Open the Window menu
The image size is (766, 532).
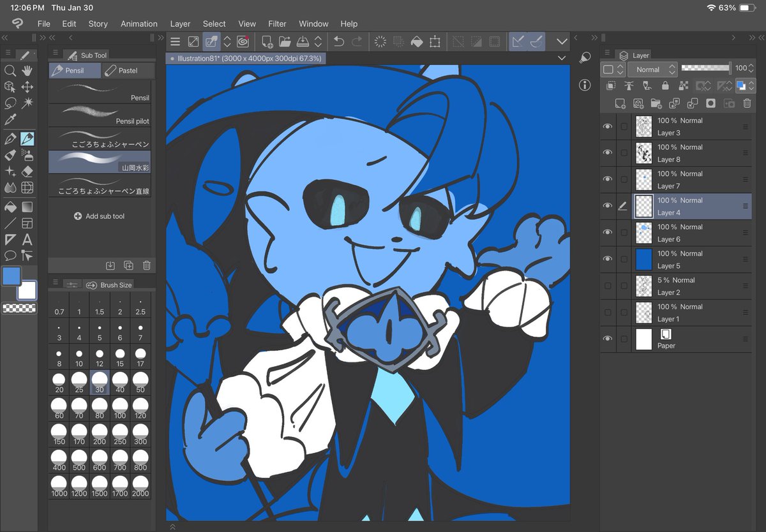313,24
